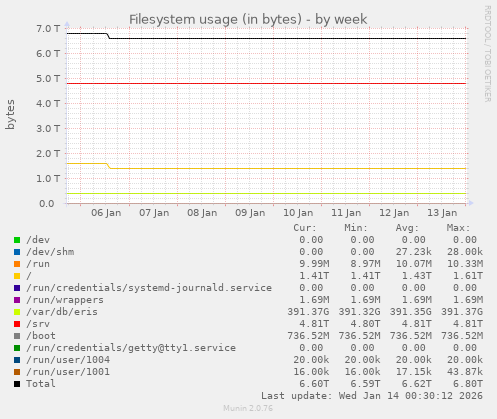Select the /srv legend label
The height and width of the screenshot is (419, 497).
point(38,324)
